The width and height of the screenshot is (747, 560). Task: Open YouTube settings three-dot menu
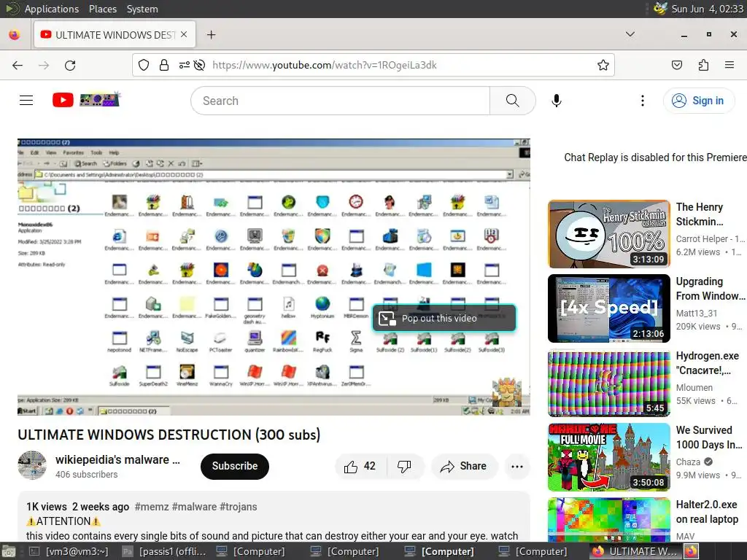pyautogui.click(x=642, y=101)
